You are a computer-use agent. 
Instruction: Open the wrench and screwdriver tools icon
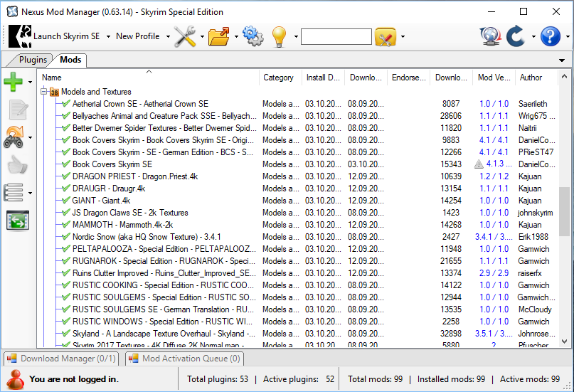point(185,36)
